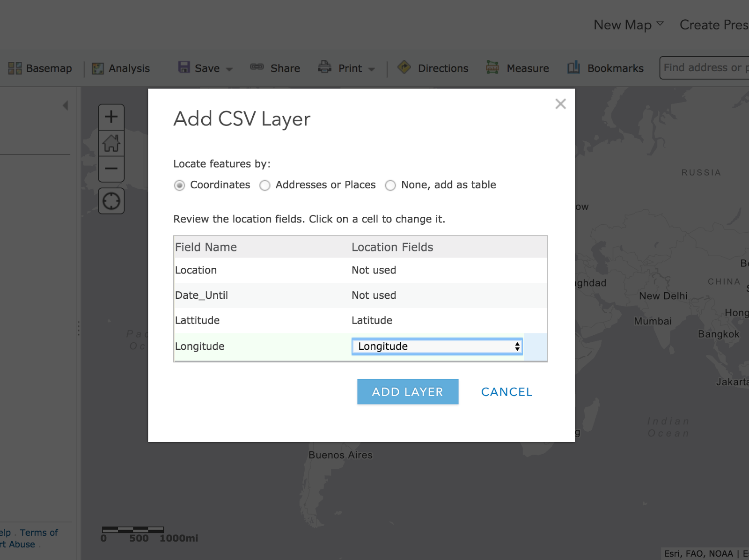Expand the Print dropdown arrow
Image resolution: width=749 pixels, height=560 pixels.
point(372,69)
